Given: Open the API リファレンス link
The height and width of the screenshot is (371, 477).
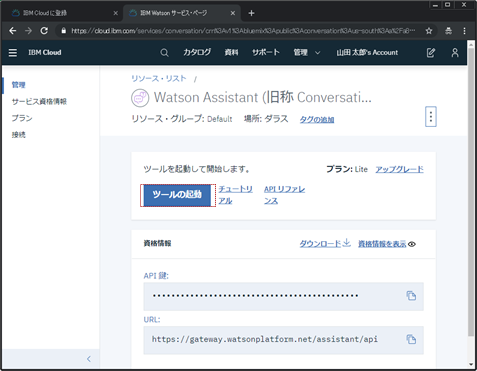Looking at the screenshot, I should 285,195.
